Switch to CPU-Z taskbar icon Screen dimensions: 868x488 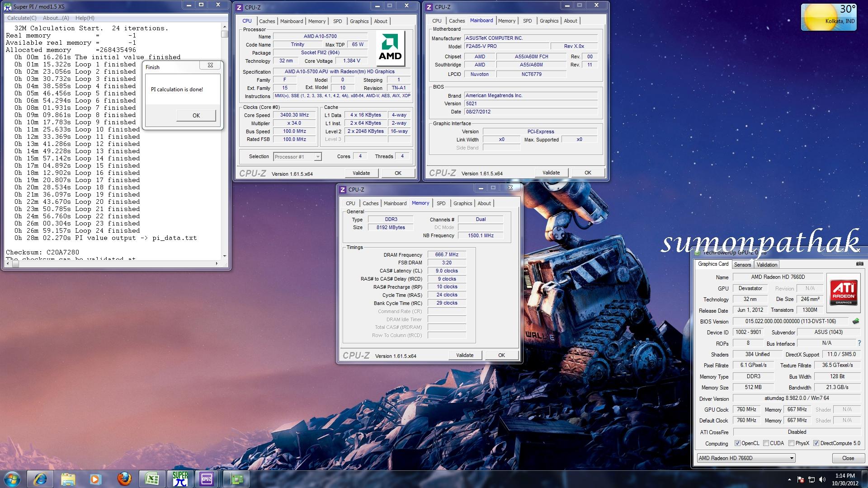point(207,479)
